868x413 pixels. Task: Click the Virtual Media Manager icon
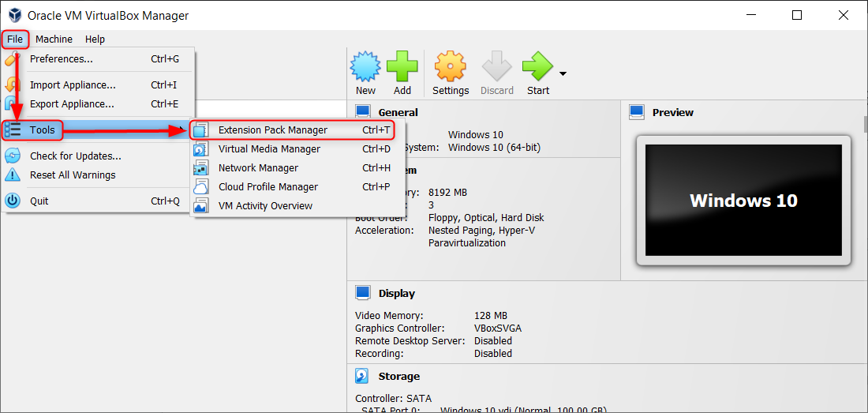coord(201,149)
